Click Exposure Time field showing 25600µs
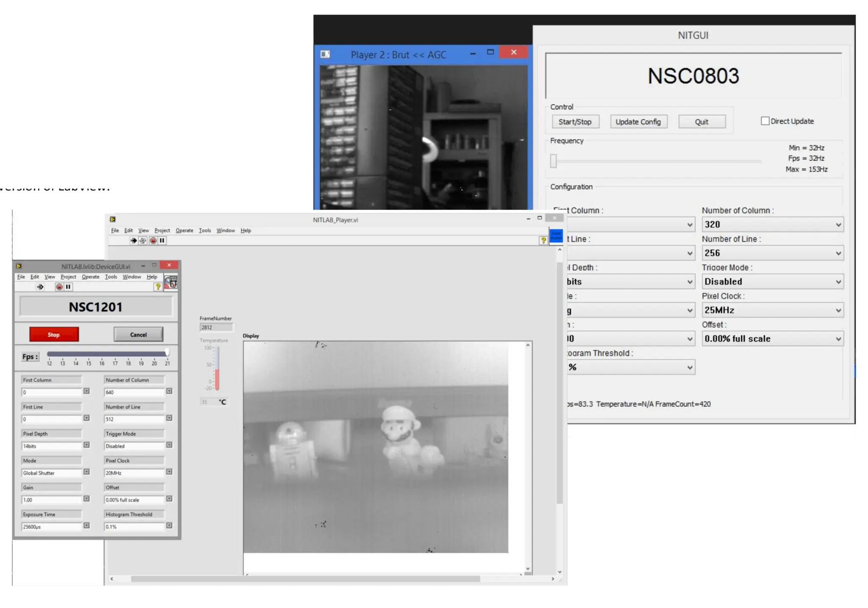The height and width of the screenshot is (608, 868). pos(51,527)
